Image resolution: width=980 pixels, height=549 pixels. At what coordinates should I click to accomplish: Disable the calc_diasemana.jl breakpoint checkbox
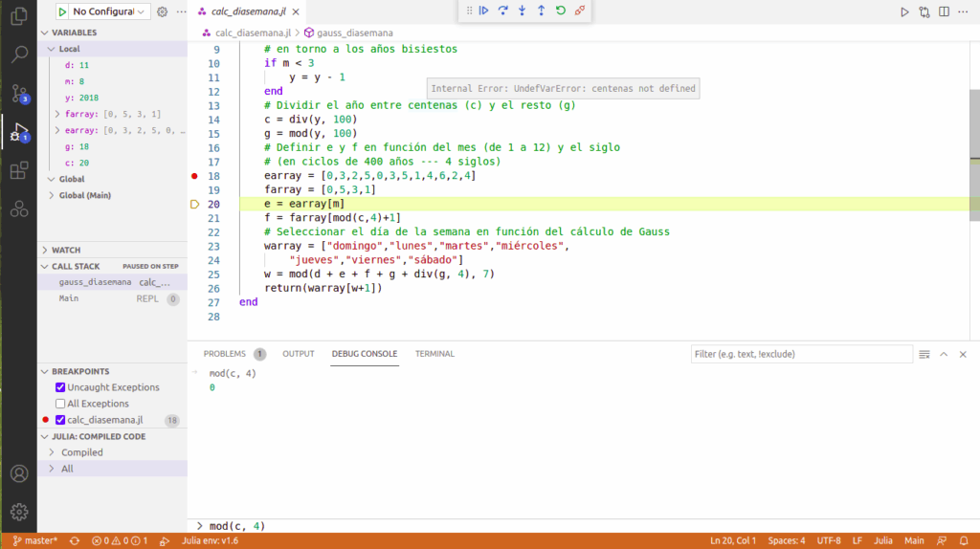(60, 420)
